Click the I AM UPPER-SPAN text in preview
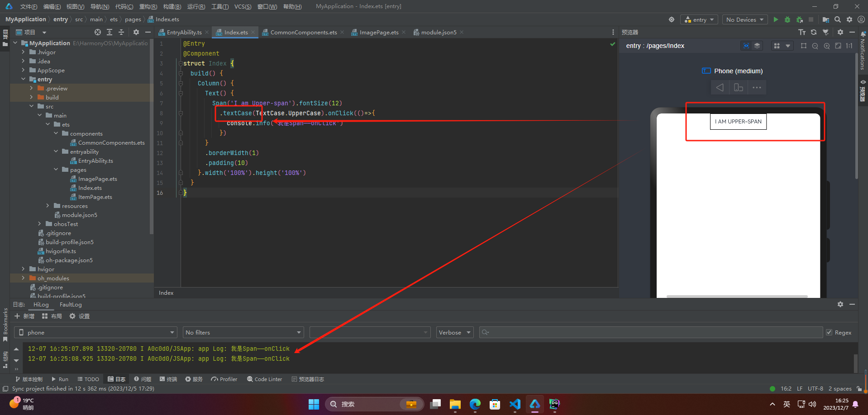 [x=738, y=121]
